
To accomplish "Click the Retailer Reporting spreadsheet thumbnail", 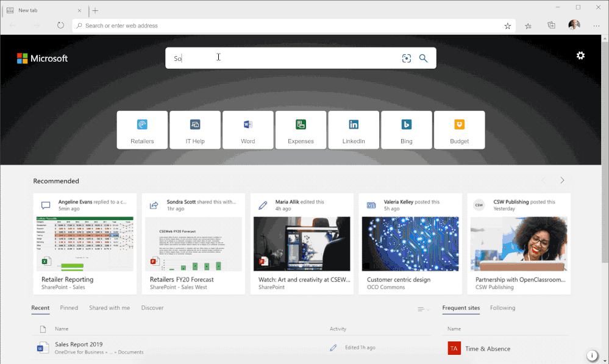I will pos(85,243).
